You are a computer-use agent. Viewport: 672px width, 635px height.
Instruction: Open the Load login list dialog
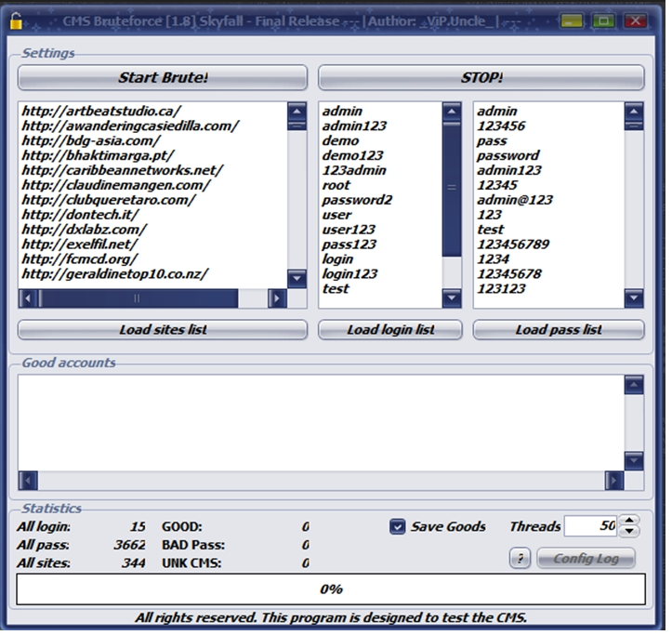point(390,330)
